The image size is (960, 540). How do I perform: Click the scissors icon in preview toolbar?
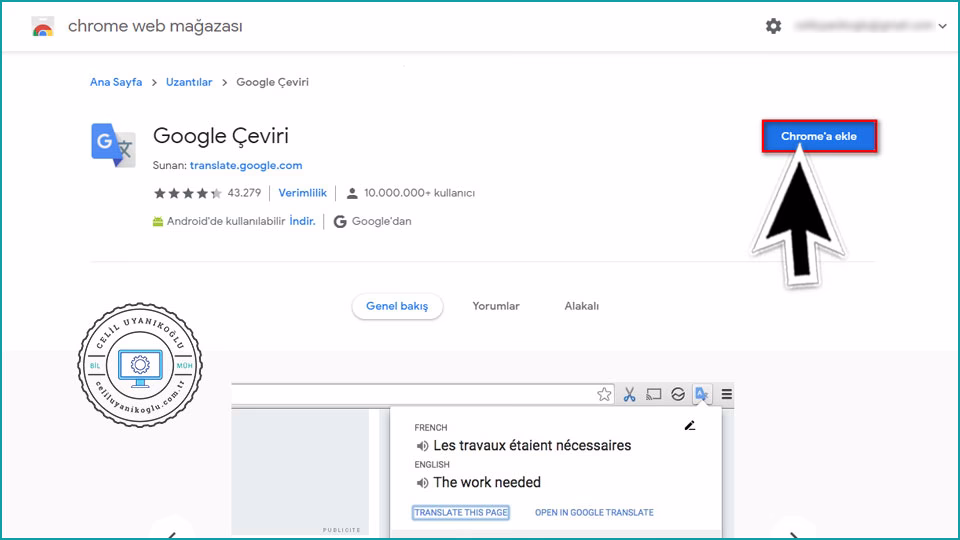coord(629,394)
